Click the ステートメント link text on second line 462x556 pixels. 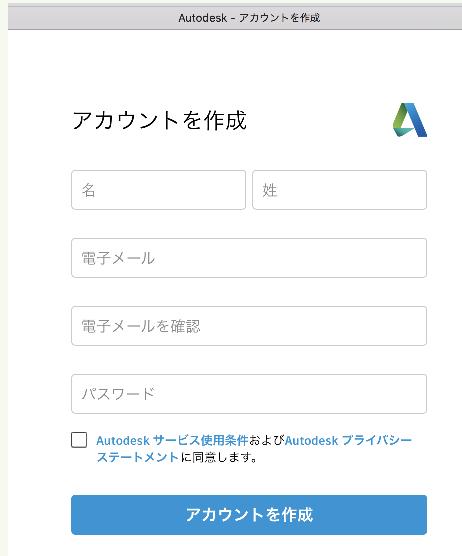138,457
